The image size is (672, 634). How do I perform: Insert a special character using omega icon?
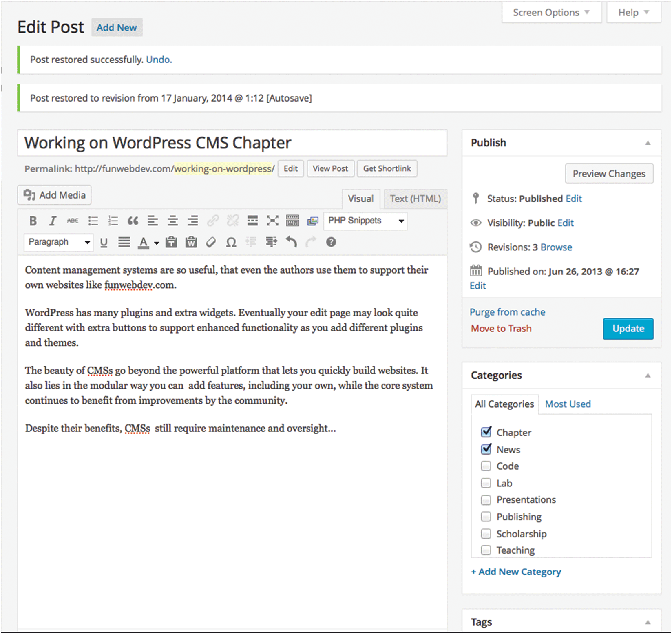pos(231,243)
